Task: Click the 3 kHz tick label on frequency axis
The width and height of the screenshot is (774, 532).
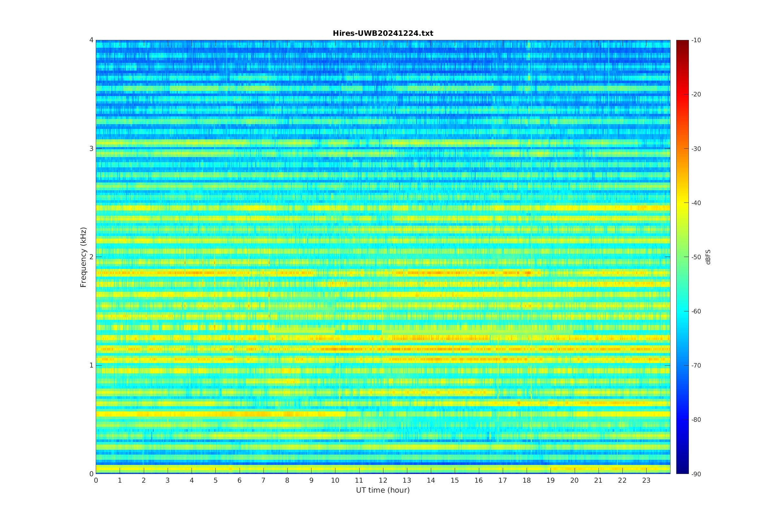Action: pos(91,149)
